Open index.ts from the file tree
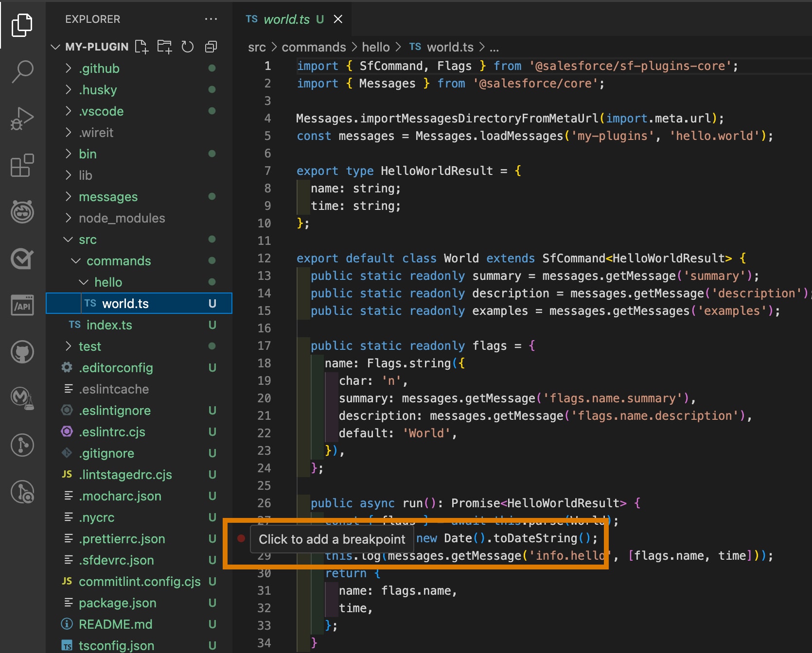Image resolution: width=812 pixels, height=653 pixels. [139, 325]
